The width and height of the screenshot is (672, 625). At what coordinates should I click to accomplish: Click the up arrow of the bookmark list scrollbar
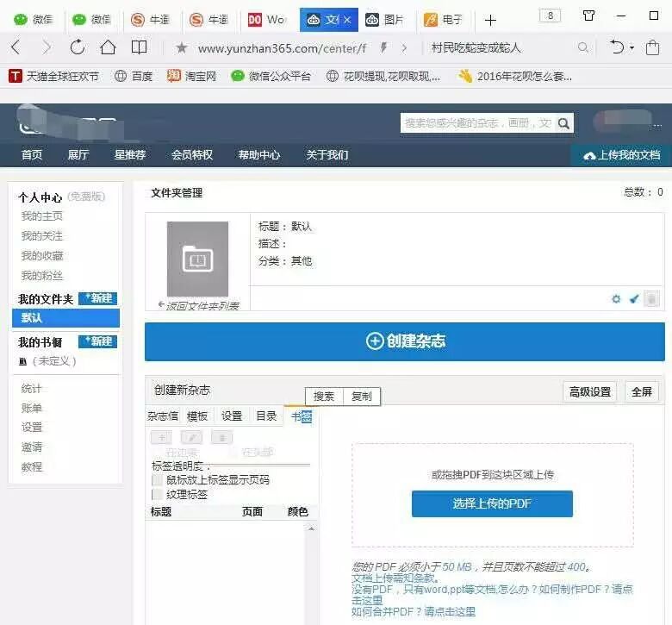[311, 528]
